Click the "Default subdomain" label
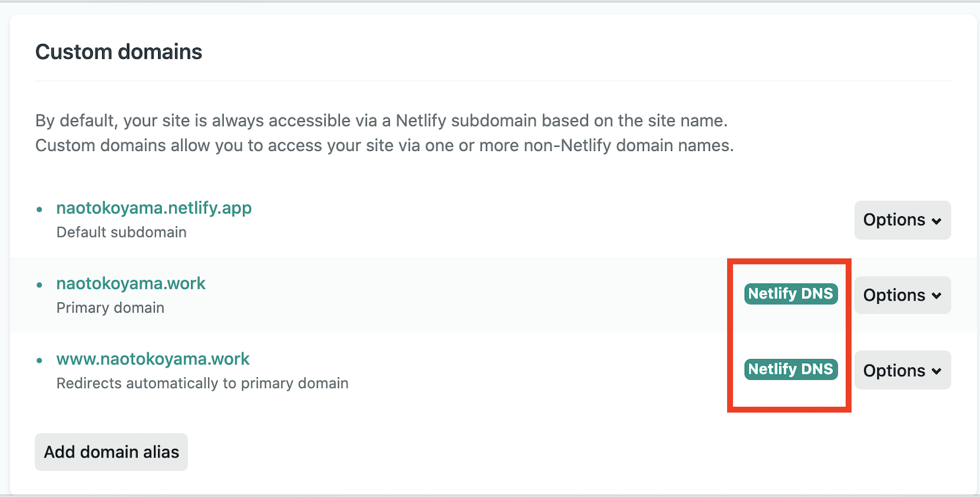 121,233
